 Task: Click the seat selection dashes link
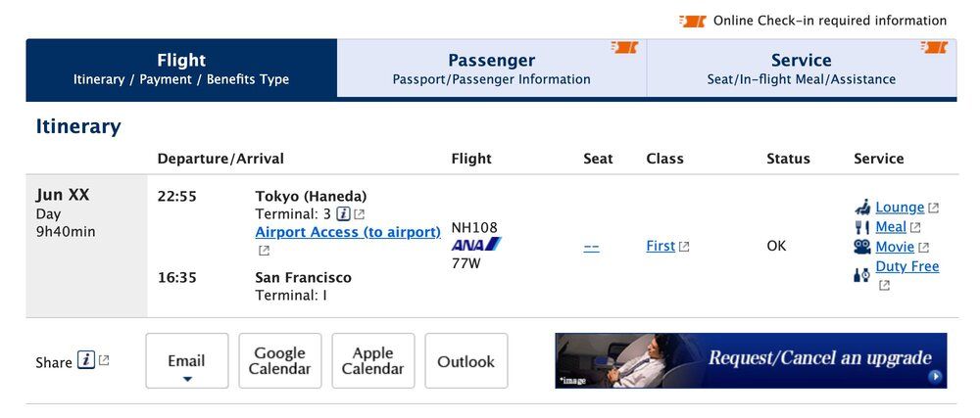coord(591,247)
